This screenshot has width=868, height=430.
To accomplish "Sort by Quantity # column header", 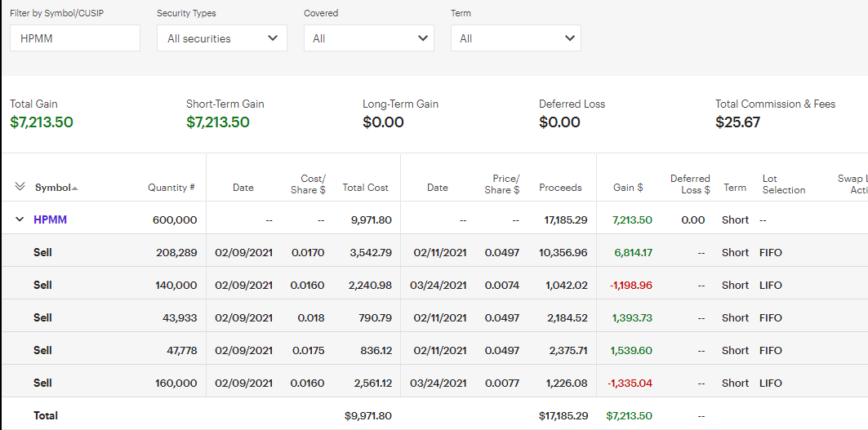I will [x=171, y=188].
